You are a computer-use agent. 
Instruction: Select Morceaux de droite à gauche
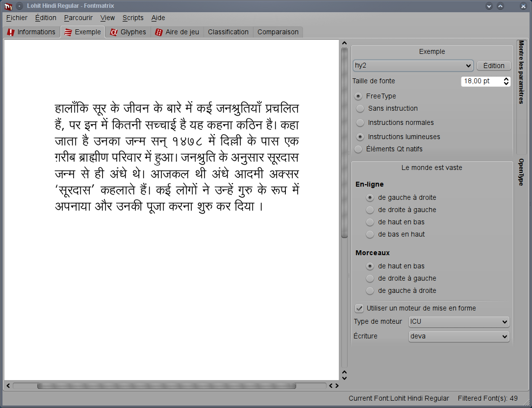click(401, 278)
